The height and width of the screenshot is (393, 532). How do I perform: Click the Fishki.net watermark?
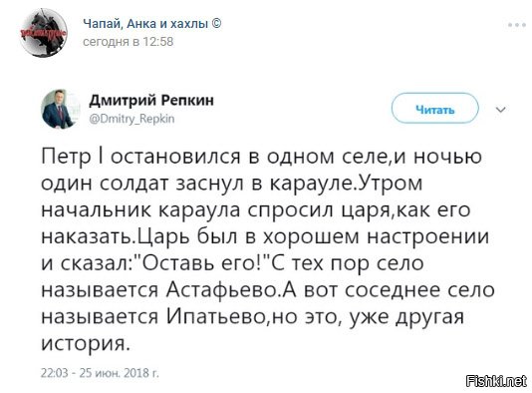[496, 381]
